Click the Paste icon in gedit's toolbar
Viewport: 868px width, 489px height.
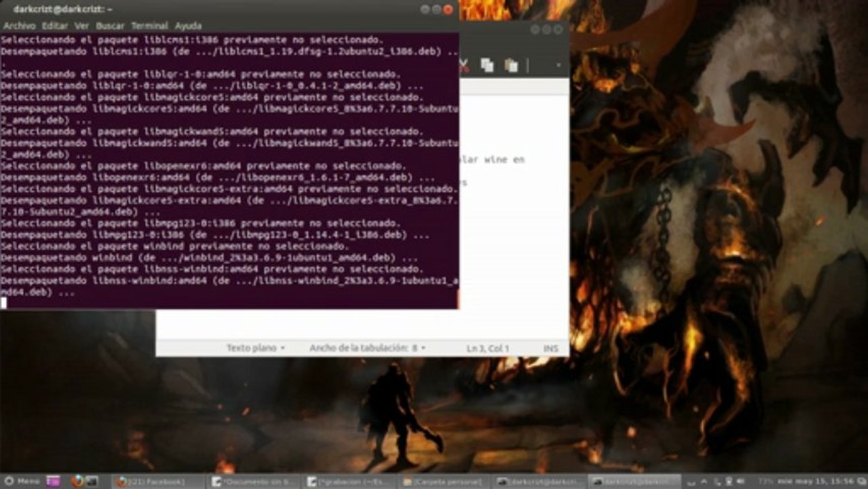click(x=511, y=65)
